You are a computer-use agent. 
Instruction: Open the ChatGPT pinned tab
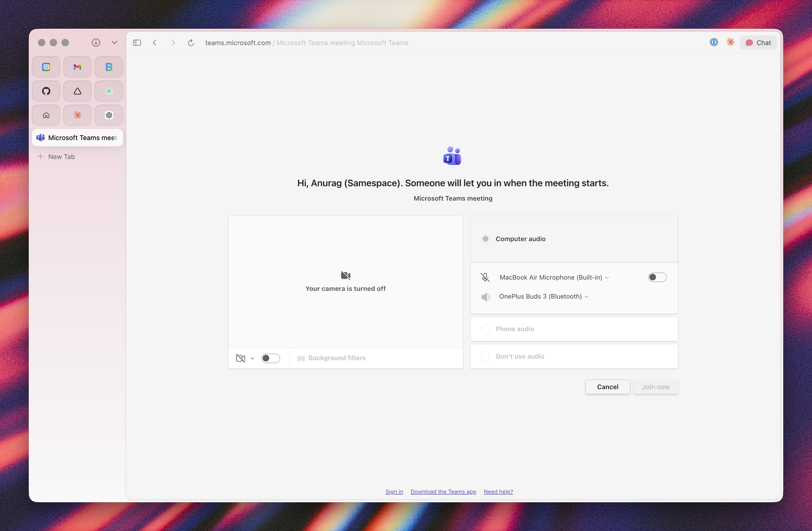click(x=109, y=115)
